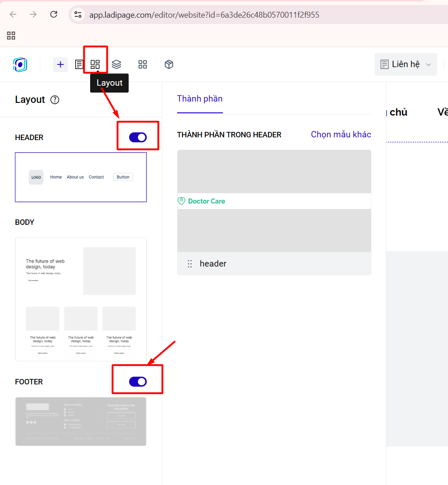Select the BODY layout thumbnail
The image size is (448, 485).
click(81, 300)
